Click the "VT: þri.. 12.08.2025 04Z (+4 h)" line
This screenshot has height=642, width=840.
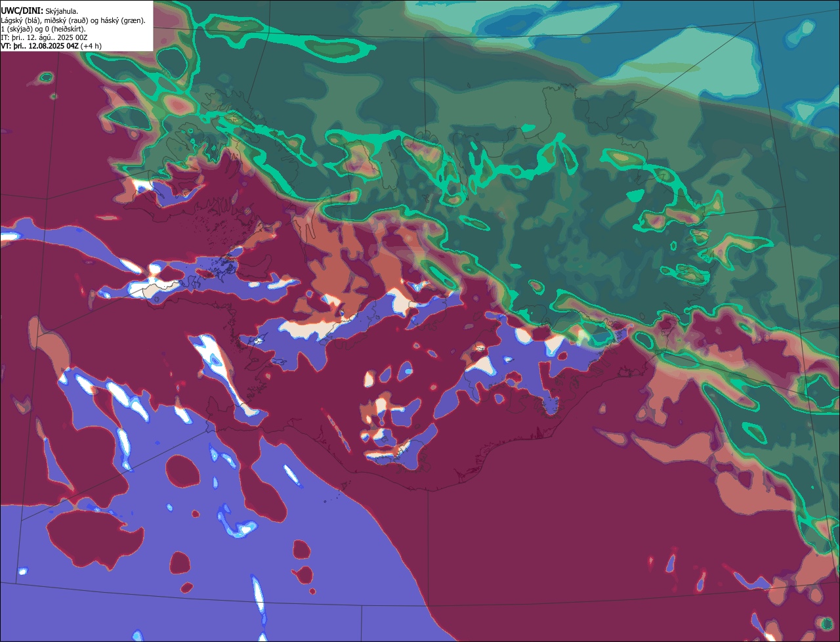[x=51, y=46]
